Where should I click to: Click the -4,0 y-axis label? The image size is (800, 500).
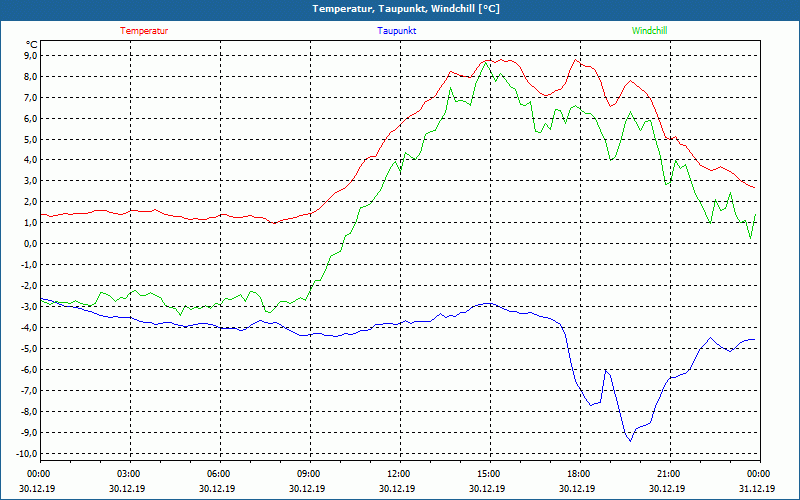[30, 328]
